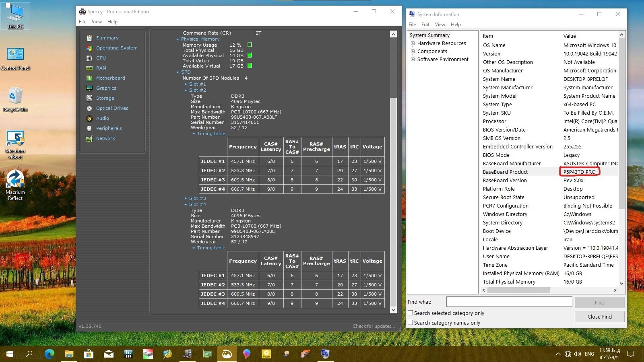
Task: Expand Hardware Resources tree node
Action: click(x=413, y=43)
